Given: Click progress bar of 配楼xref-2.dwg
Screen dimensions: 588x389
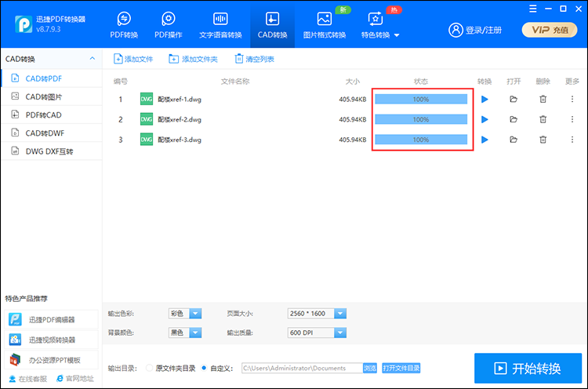Looking at the screenshot, I should (421, 120).
